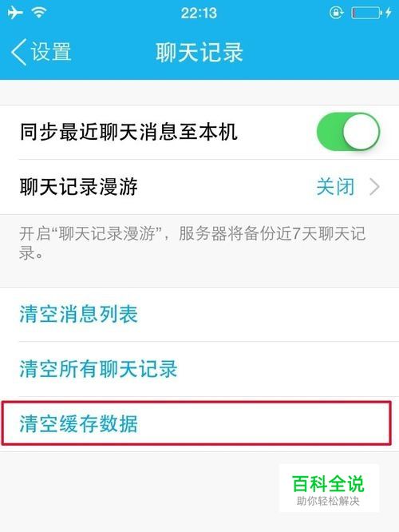The height and width of the screenshot is (532, 399).
Task: Tap the Wi-Fi signal status icon
Action: click(39, 13)
